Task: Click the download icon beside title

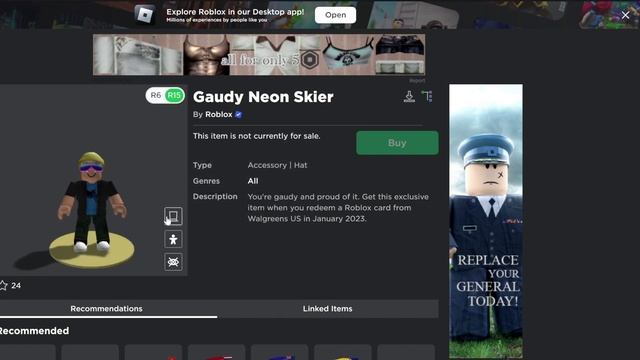Action: click(x=409, y=96)
